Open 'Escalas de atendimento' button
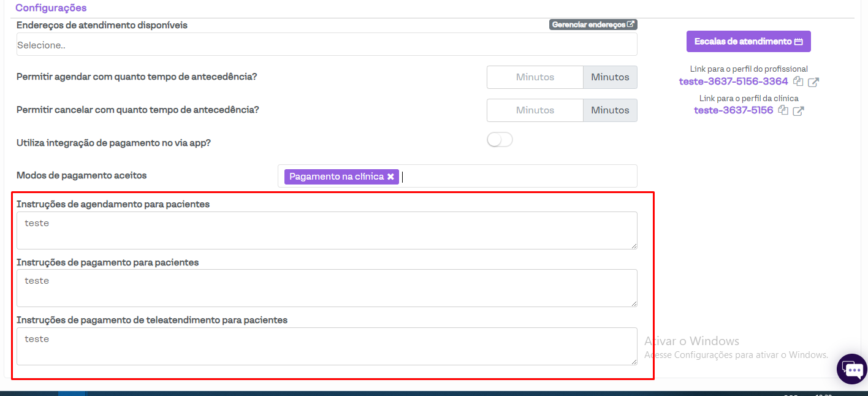868x396 pixels. pos(748,42)
